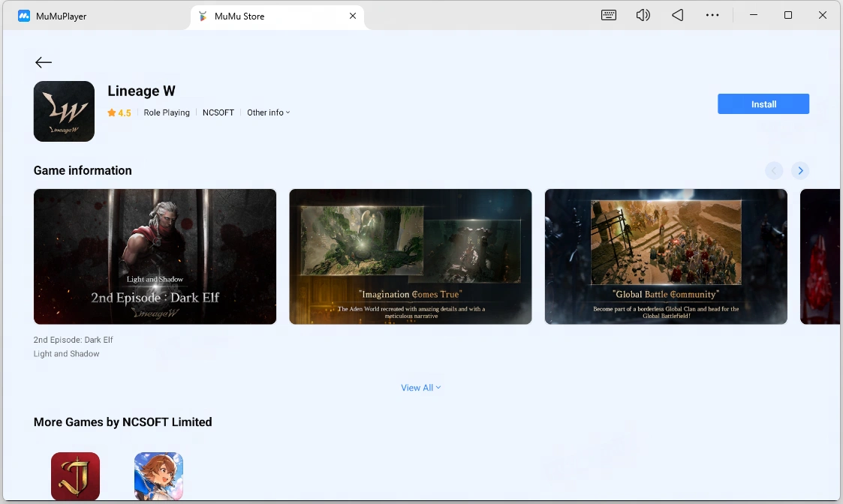
Task: Go back using the left arrow
Action: click(x=43, y=62)
